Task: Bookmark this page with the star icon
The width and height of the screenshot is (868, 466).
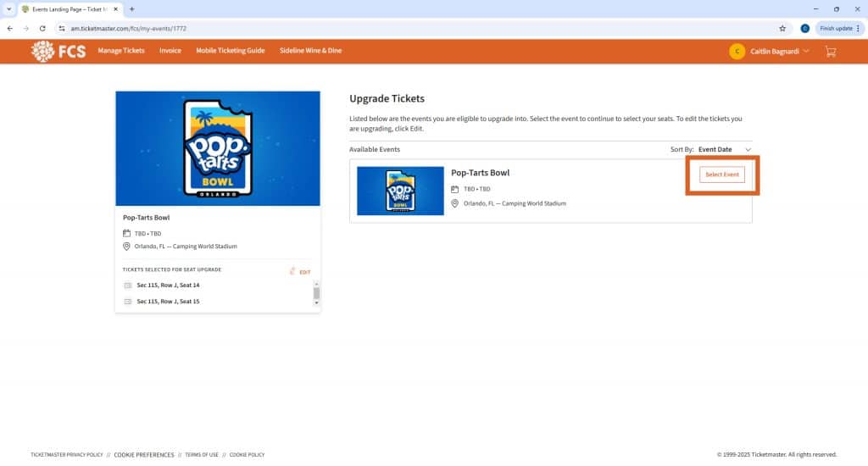Action: (x=782, y=28)
